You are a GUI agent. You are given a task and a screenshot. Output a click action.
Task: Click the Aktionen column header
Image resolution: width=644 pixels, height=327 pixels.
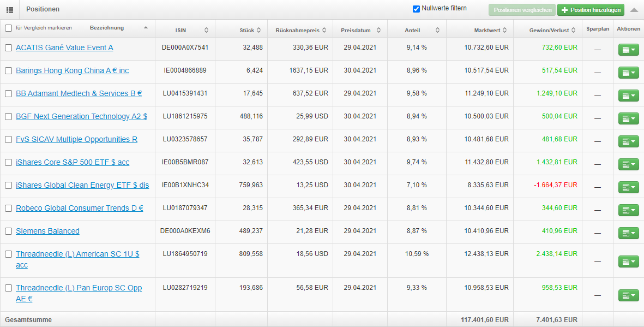point(628,29)
